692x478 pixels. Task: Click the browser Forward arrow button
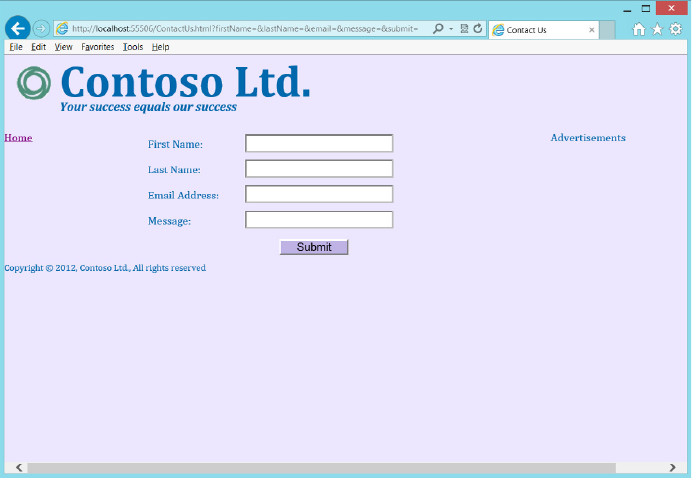pos(41,29)
